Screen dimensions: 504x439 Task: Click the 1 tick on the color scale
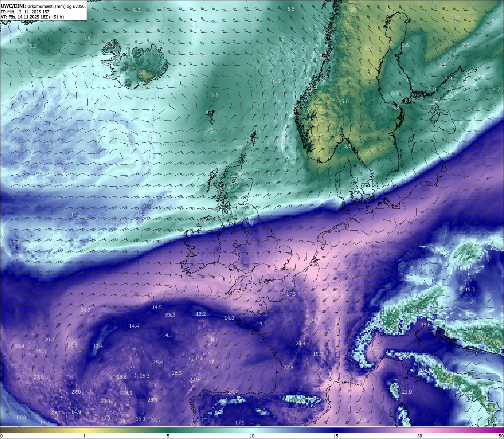pyautogui.click(x=84, y=436)
